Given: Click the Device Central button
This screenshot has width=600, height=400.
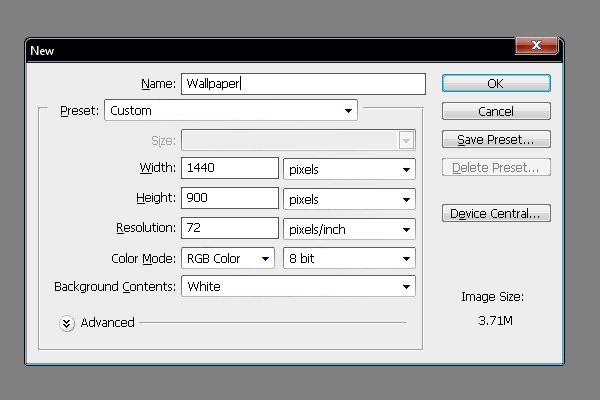Looking at the screenshot, I should 496,213.
